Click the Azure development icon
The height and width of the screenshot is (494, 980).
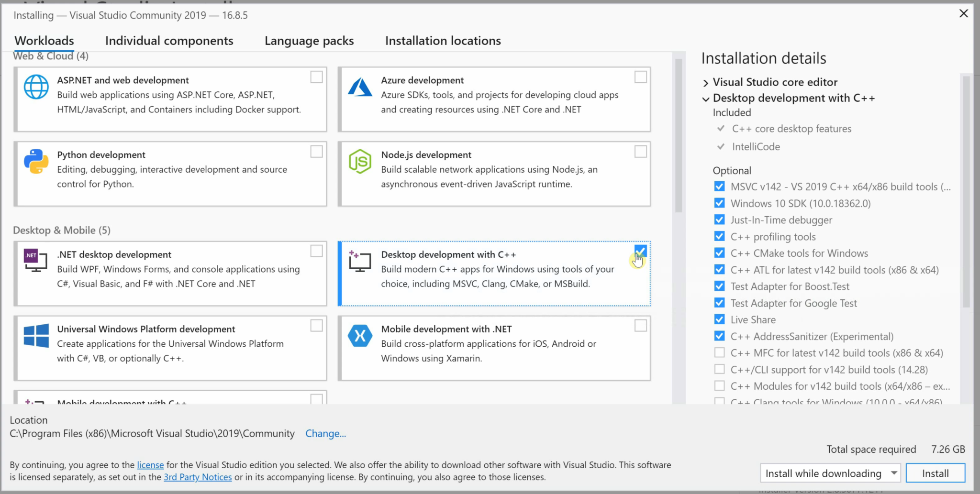[360, 87]
